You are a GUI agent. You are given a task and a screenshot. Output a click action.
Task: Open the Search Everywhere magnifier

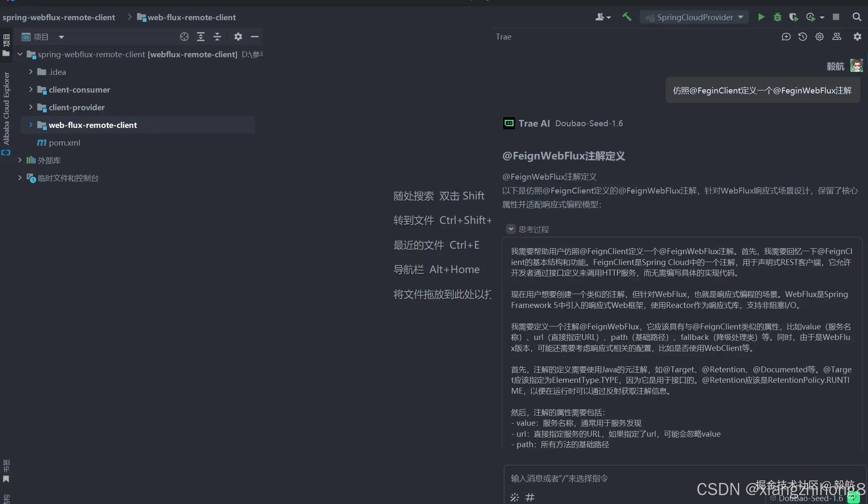pyautogui.click(x=857, y=17)
